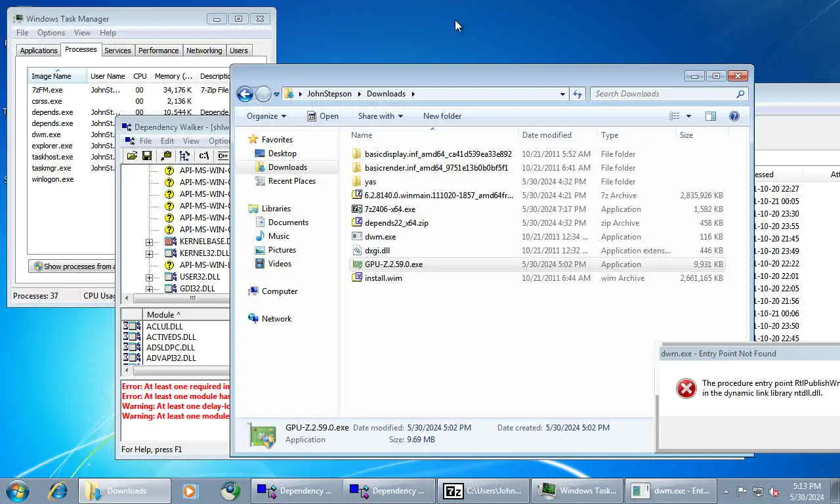The width and height of the screenshot is (840, 504).
Task: Toggle Auto Expand tree icon in Dependency Walker
Action: point(185,156)
